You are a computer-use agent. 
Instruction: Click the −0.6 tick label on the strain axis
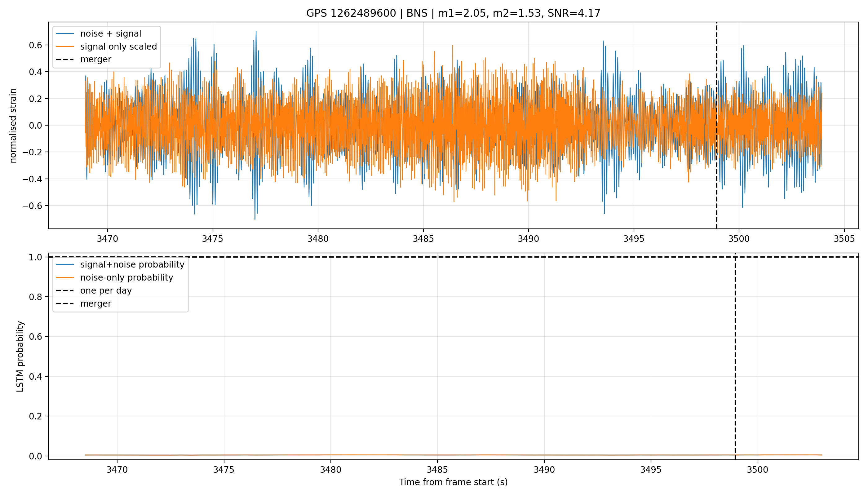pos(32,206)
